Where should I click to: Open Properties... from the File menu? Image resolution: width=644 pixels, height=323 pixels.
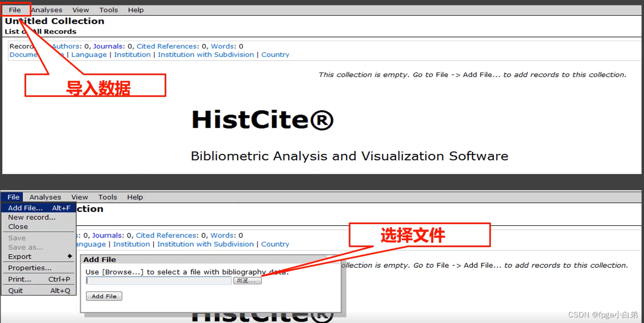(x=39, y=268)
